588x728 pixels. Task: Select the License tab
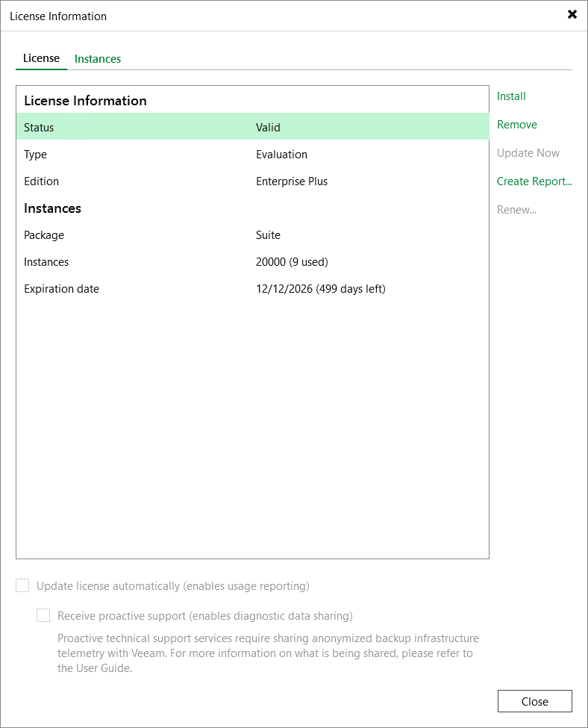(41, 57)
